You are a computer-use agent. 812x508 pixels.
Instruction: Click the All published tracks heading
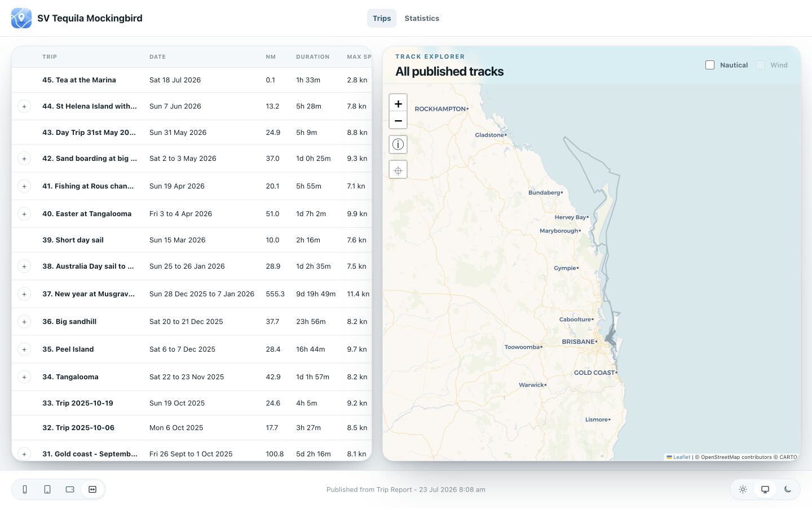[x=449, y=72]
